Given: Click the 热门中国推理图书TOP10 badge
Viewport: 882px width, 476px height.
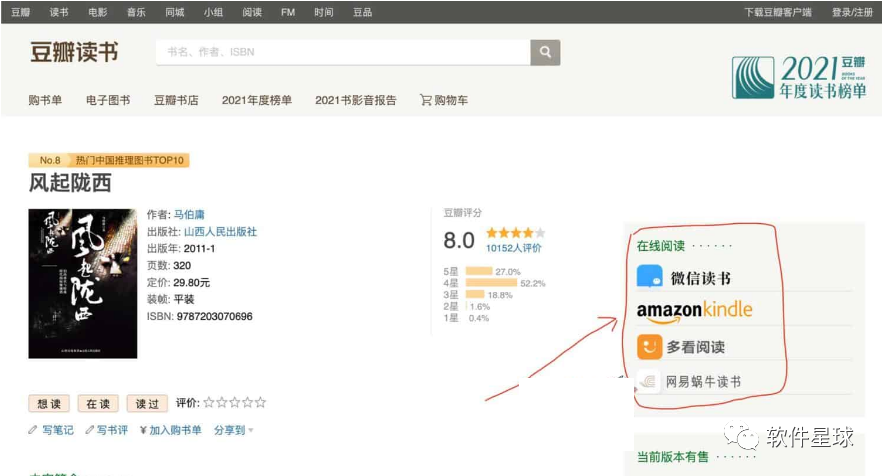Looking at the screenshot, I should [x=130, y=160].
